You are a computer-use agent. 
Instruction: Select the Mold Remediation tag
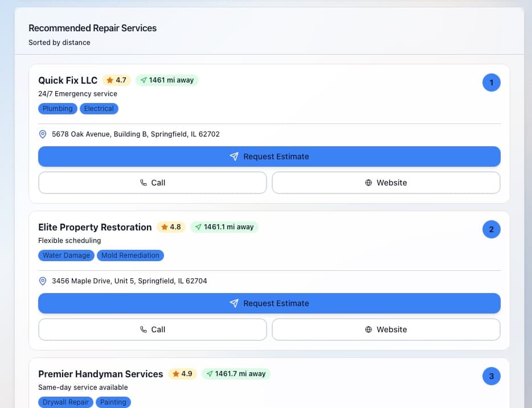(130, 255)
